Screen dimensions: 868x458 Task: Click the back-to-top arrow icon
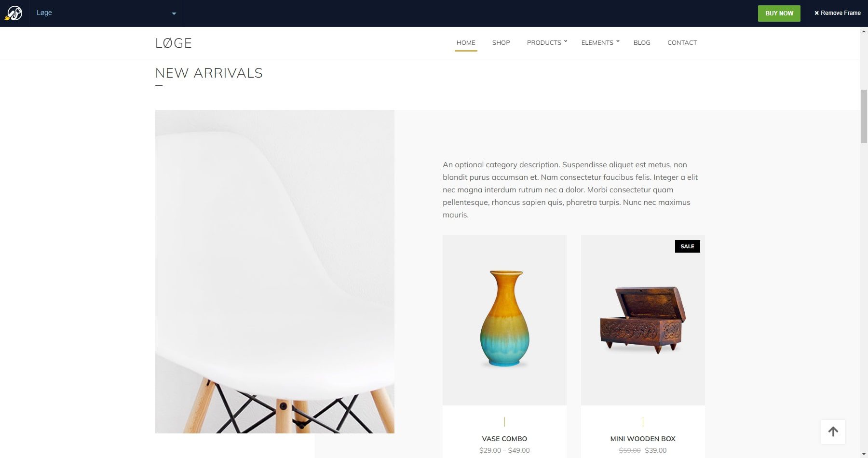pos(833,431)
